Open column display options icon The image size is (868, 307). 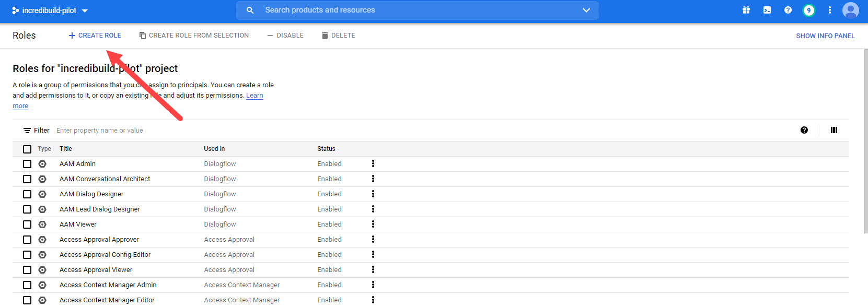[834, 130]
